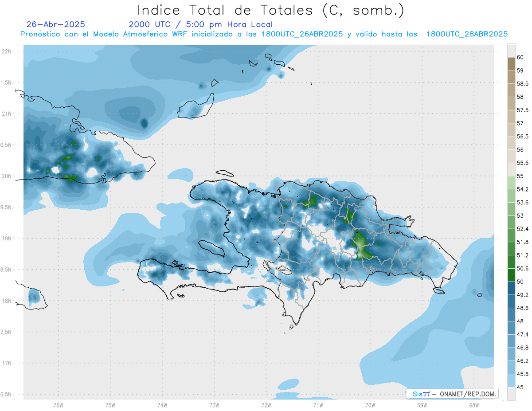Click the legend value 58.5
This screenshot has height=411, width=532.
point(522,84)
